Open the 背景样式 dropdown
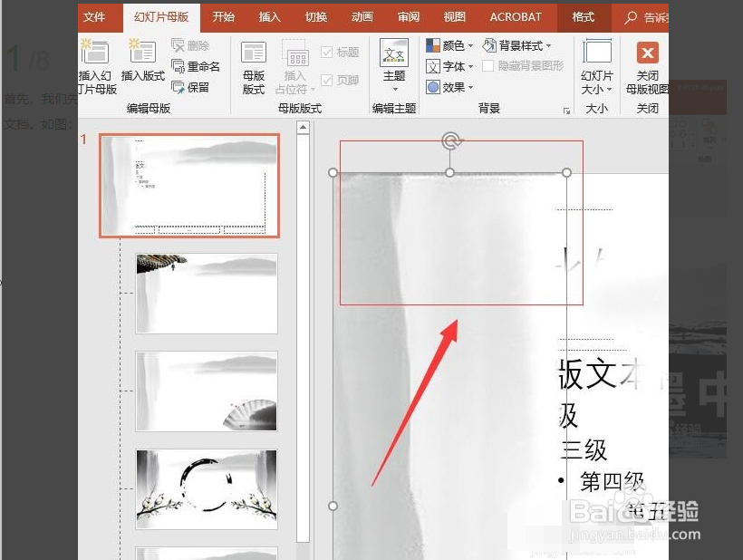Screen dimensions: 743x560 tap(517, 45)
